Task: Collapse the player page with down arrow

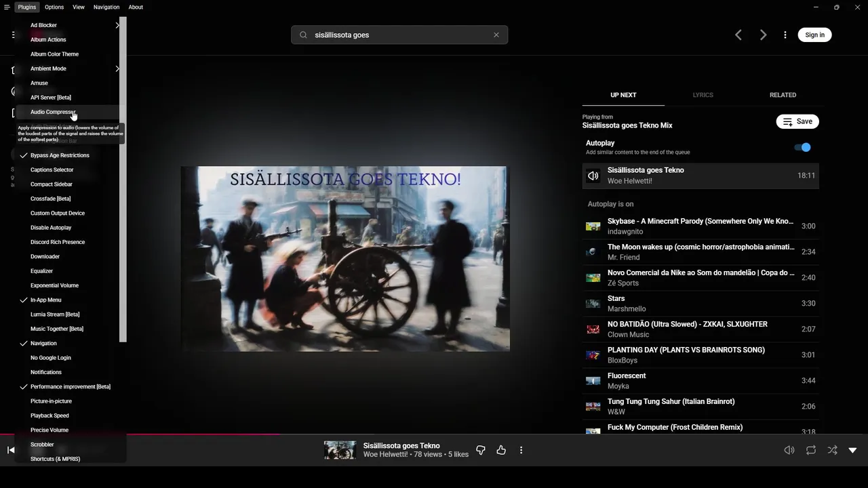Action: click(852, 450)
